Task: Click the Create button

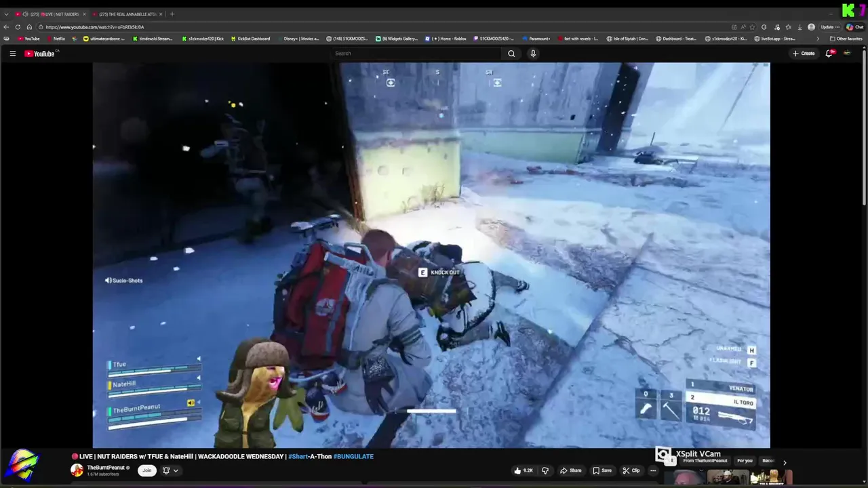Action: (x=804, y=54)
